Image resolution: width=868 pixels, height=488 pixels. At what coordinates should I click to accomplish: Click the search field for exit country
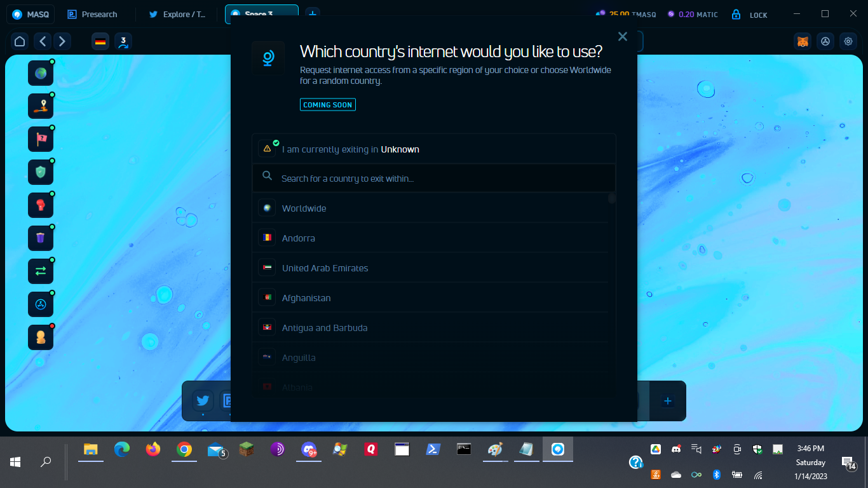coord(434,179)
